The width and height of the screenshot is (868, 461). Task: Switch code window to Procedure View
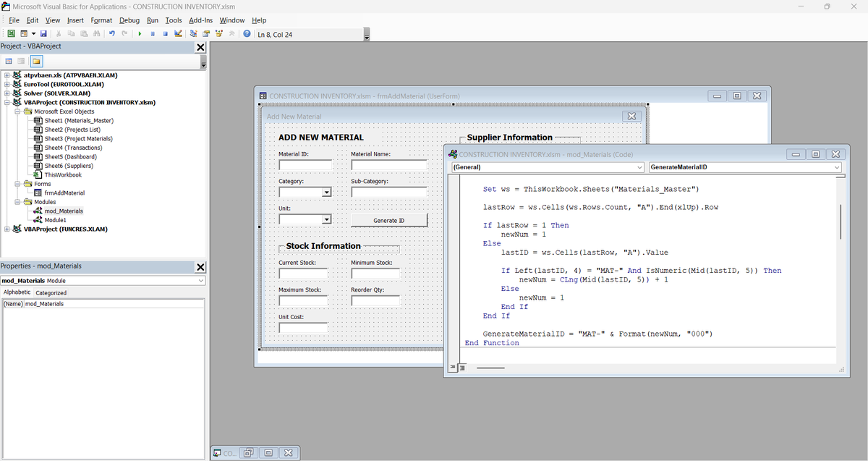(453, 368)
